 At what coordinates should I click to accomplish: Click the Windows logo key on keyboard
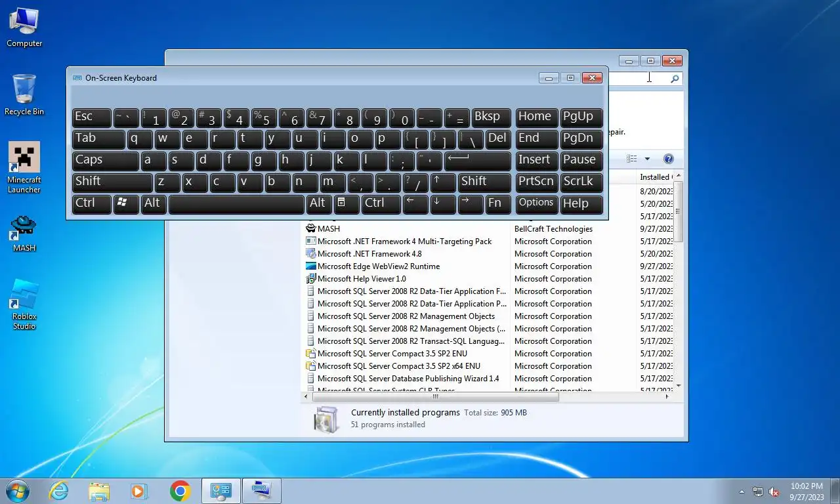(x=126, y=203)
